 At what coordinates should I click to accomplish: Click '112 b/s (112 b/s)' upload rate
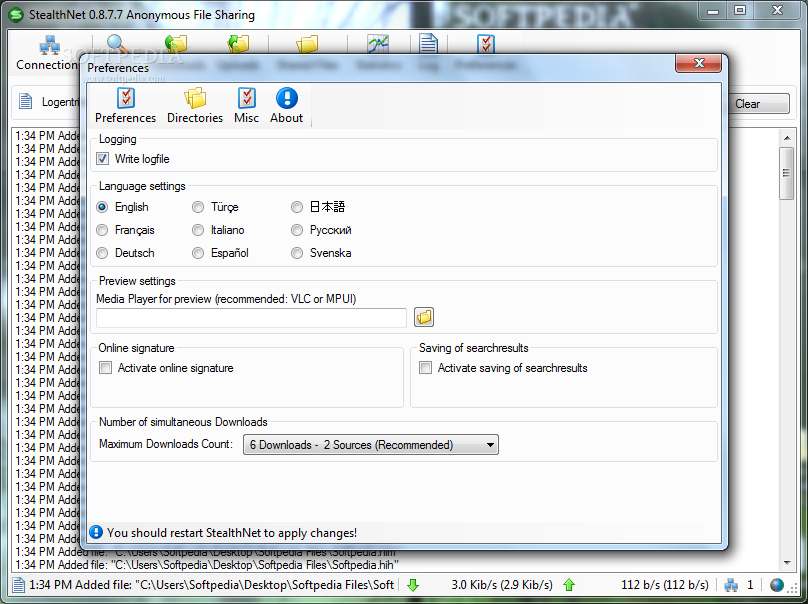(665, 585)
